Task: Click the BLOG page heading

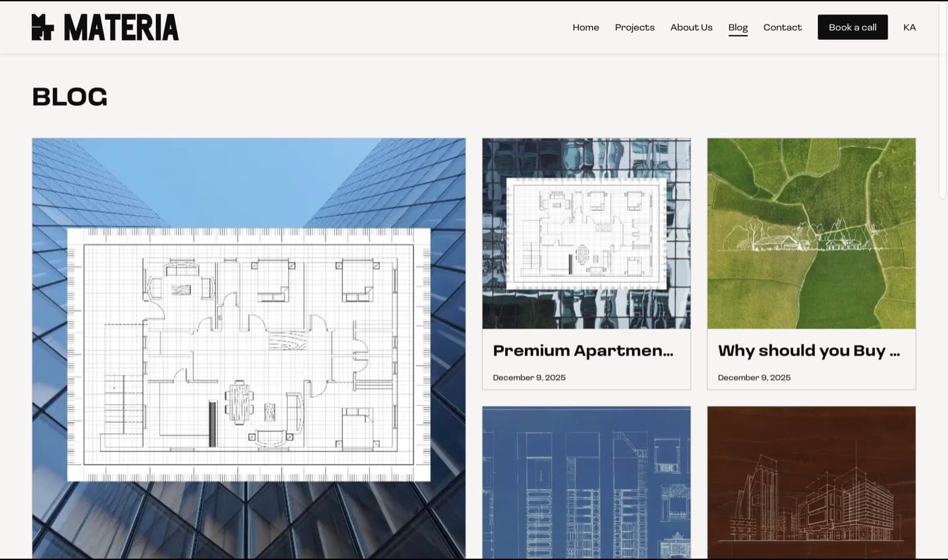Action: point(70,97)
